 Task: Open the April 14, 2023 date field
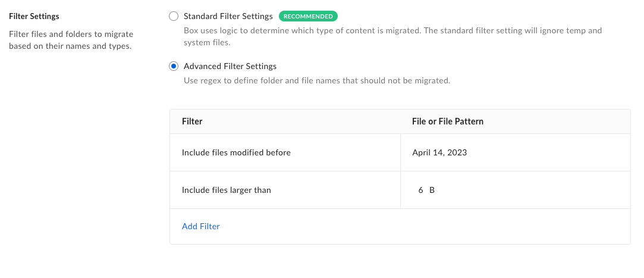pos(439,152)
